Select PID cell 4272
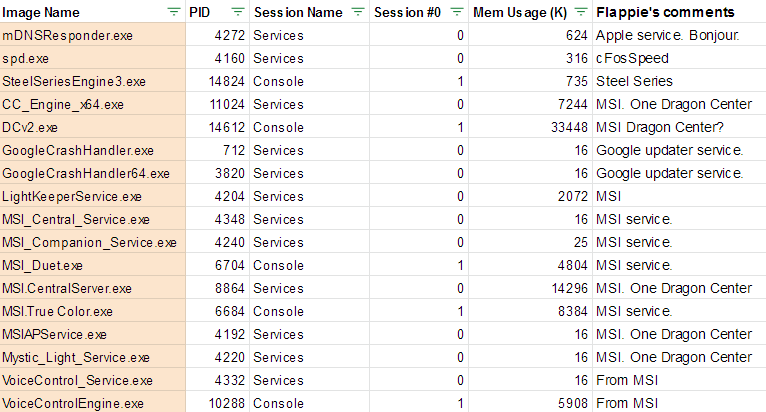Screen dimensions: 766x412 tap(218, 35)
